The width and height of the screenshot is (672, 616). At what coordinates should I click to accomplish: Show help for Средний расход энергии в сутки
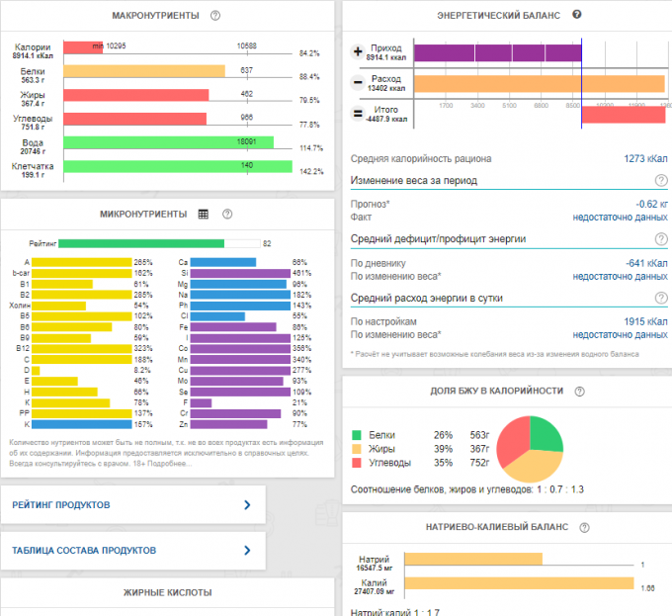[660, 298]
